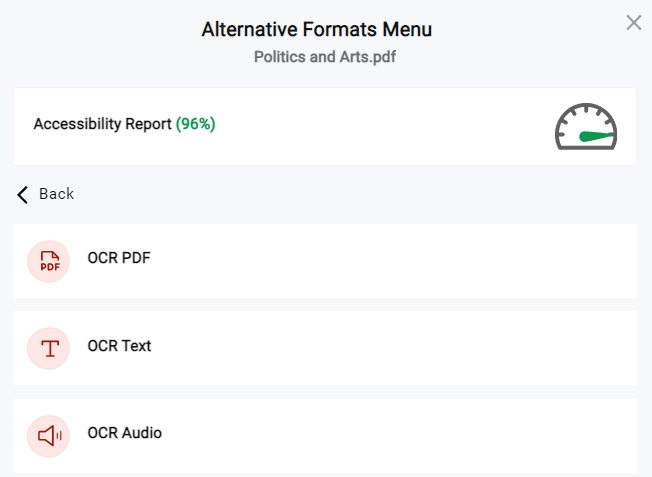Viewport: 652px width, 477px height.
Task: Click empty space in OCR Audio row
Action: (x=374, y=435)
